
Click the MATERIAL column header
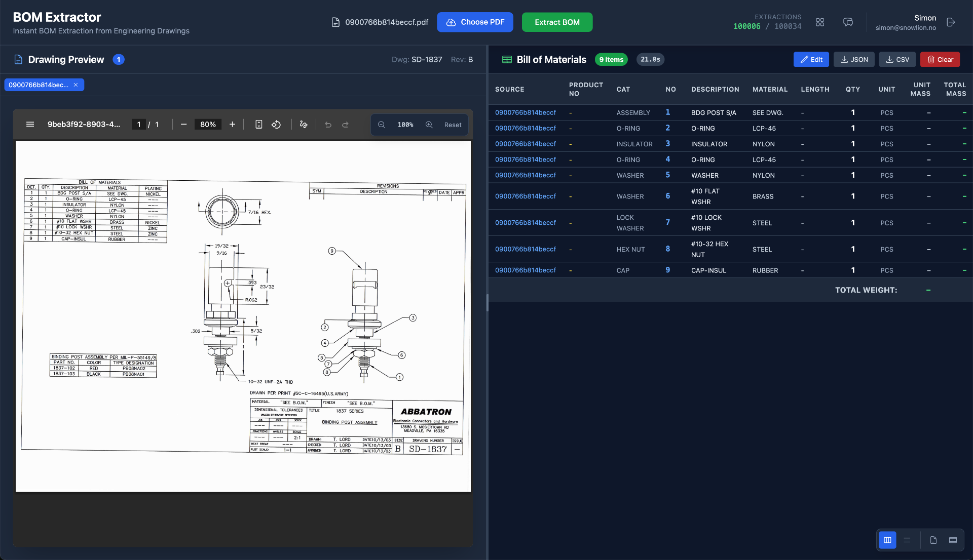click(x=770, y=89)
